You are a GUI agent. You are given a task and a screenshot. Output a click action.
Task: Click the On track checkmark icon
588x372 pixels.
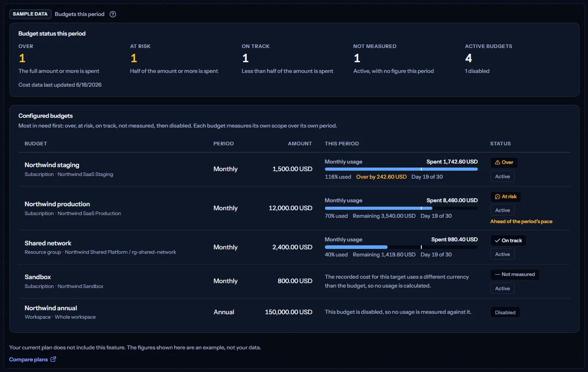coord(497,240)
